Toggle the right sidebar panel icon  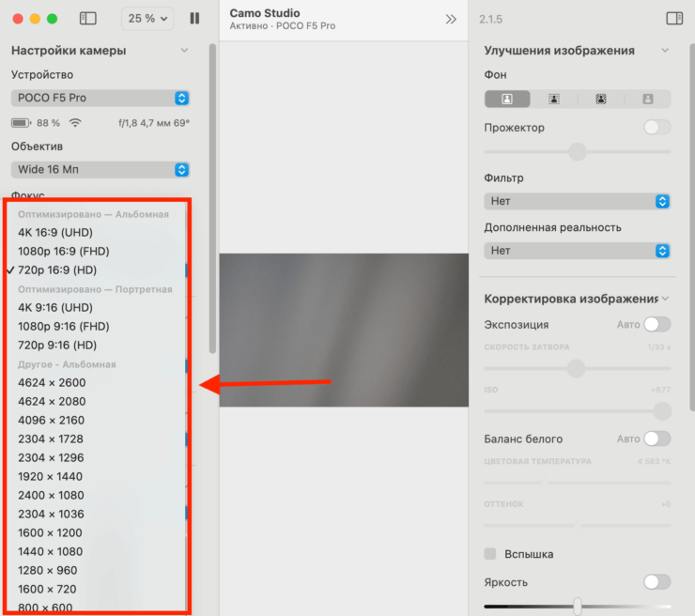pyautogui.click(x=673, y=18)
